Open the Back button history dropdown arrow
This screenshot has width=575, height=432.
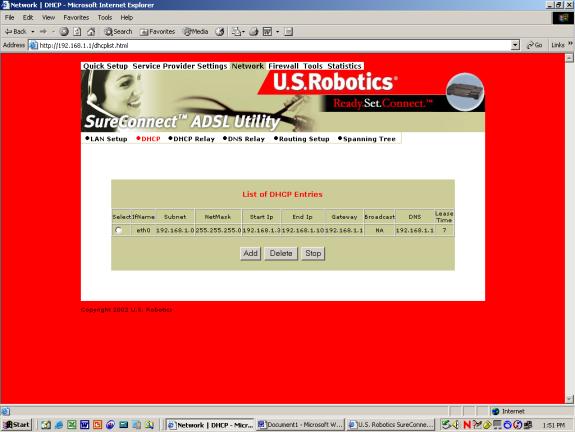(33, 32)
